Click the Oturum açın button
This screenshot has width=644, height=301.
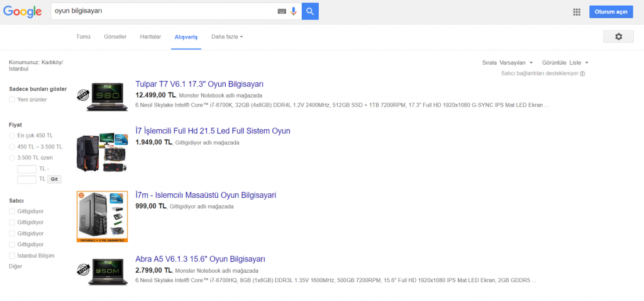611,12
